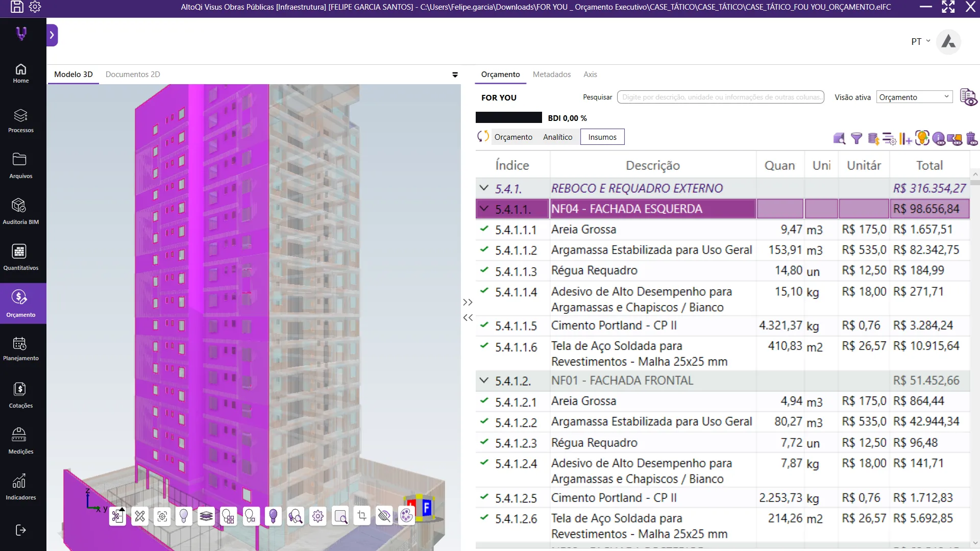This screenshot has height=551, width=980.
Task: Click the focus target icon in 3D toolbar
Action: point(162,516)
